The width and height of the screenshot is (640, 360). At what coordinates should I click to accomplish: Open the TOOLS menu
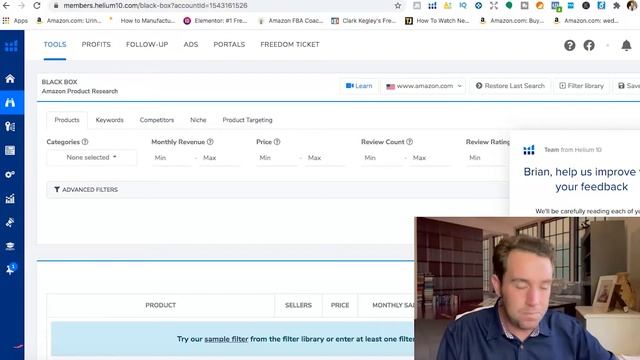(55, 44)
